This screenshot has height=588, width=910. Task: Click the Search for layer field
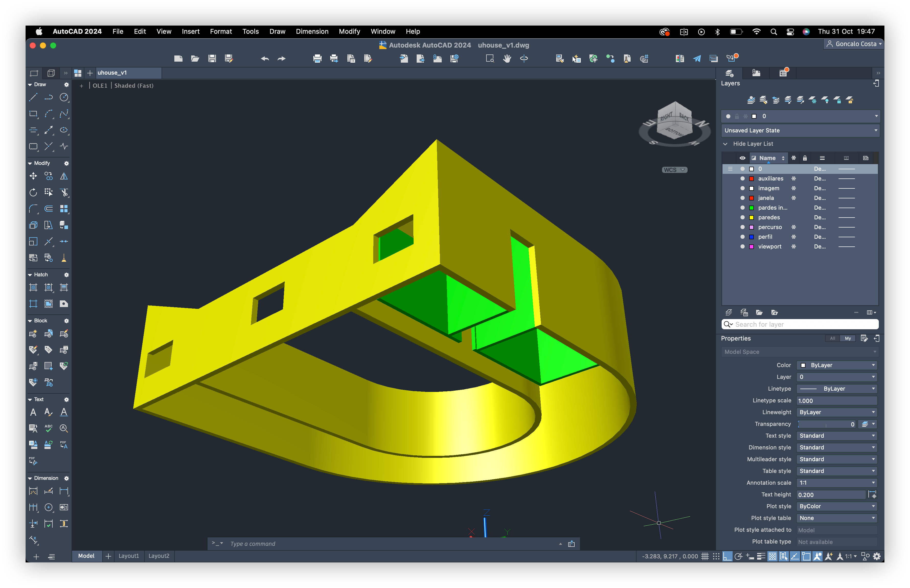tap(800, 324)
